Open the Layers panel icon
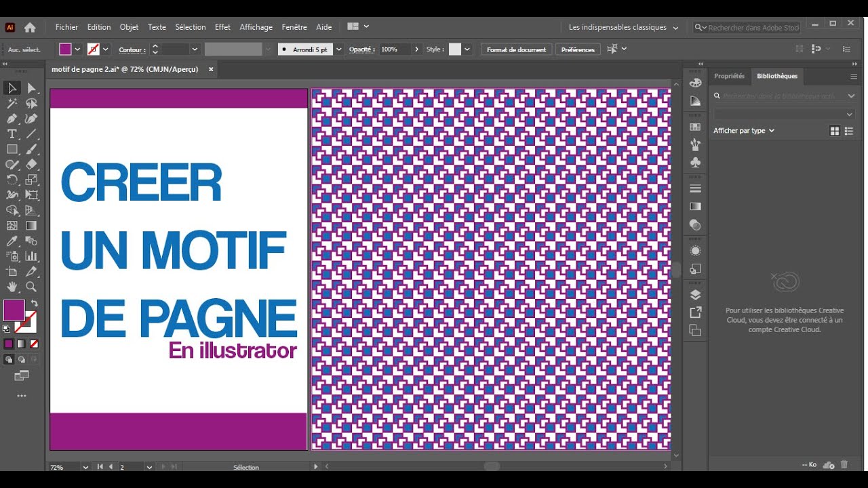 tap(695, 295)
